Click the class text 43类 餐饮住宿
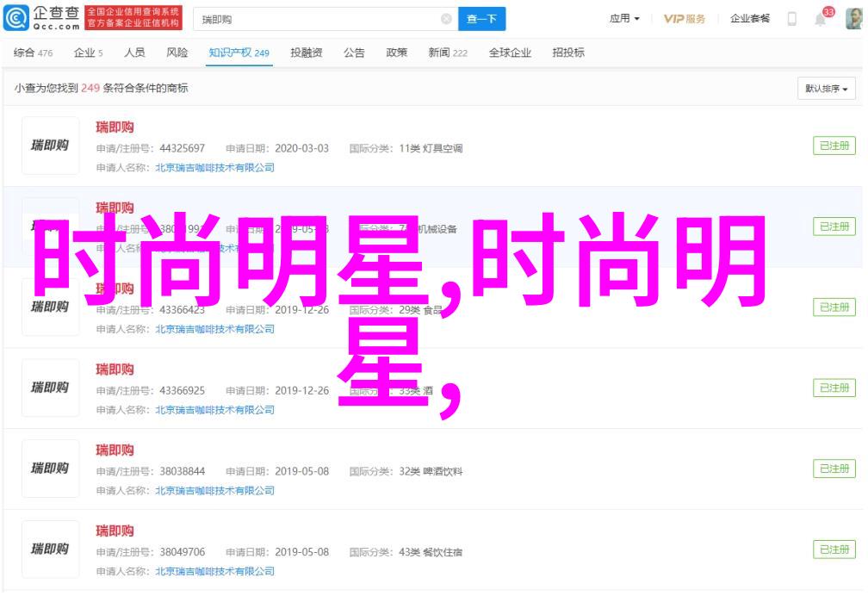The height and width of the screenshot is (596, 868). pyautogui.click(x=431, y=552)
